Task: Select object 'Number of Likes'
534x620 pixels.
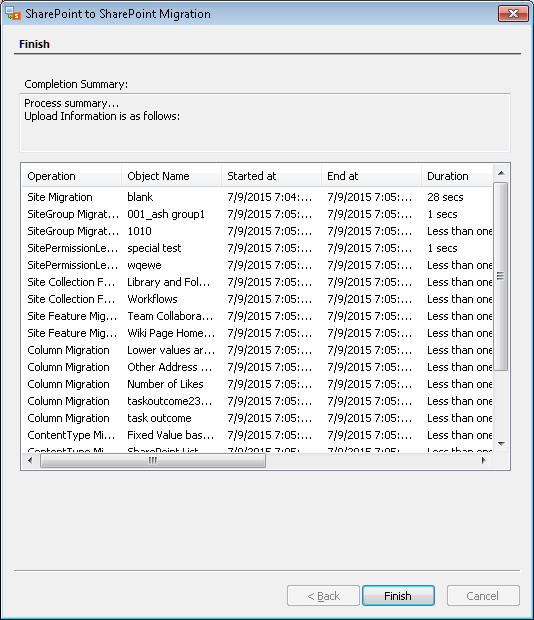Action: click(x=165, y=384)
